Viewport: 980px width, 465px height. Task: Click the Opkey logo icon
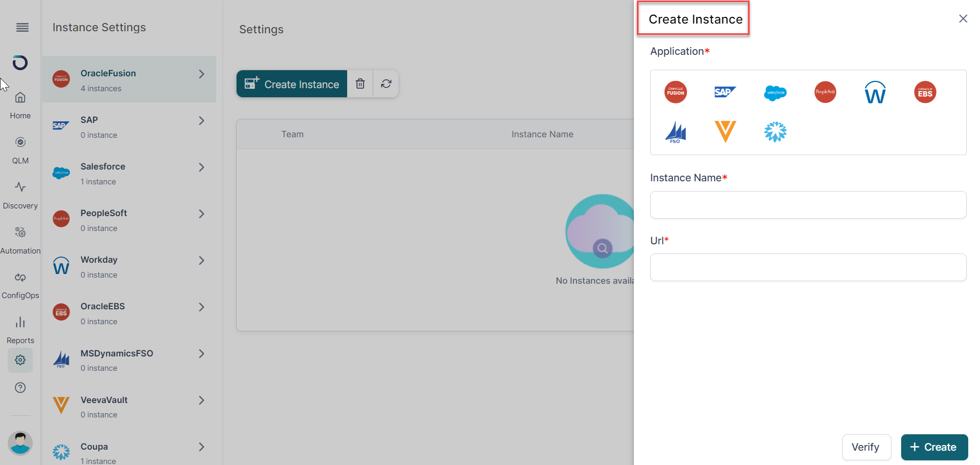pos(20,62)
